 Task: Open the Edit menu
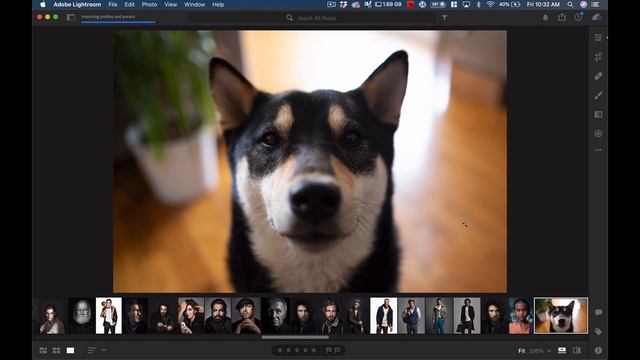click(129, 4)
